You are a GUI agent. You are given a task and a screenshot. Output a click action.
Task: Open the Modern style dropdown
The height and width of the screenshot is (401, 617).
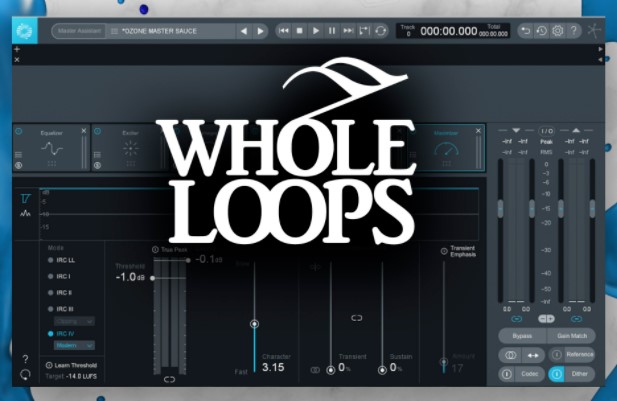[74, 346]
